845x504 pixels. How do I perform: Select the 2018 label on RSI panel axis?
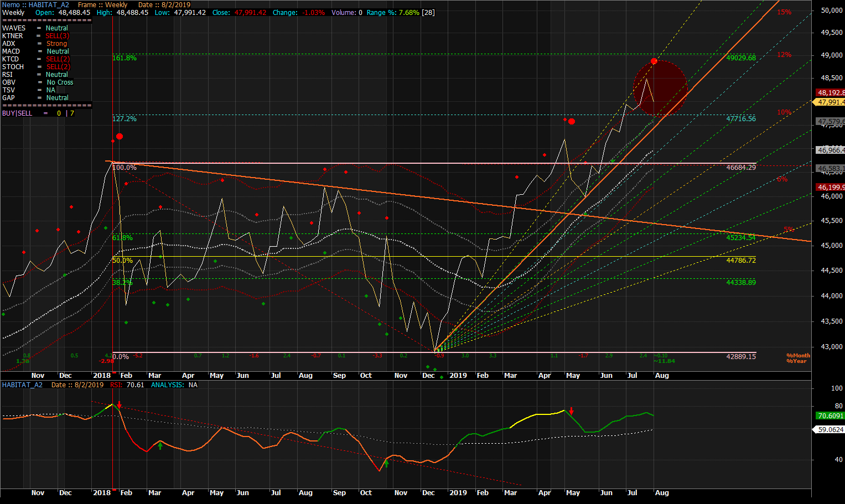pos(102,492)
